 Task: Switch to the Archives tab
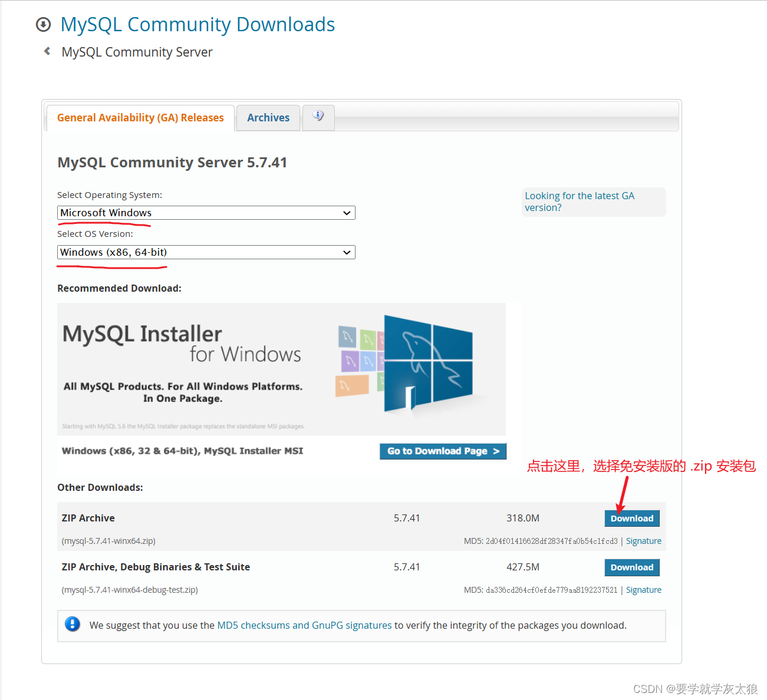pyautogui.click(x=268, y=118)
